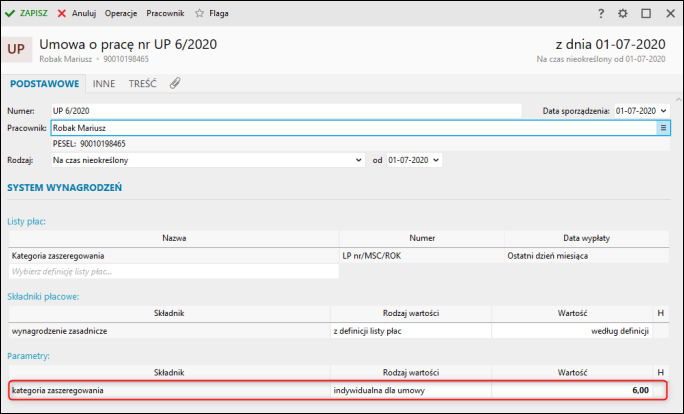Screen dimensions: 684x414
Task: Open the 'od' start date dropdown
Action: (x=436, y=160)
